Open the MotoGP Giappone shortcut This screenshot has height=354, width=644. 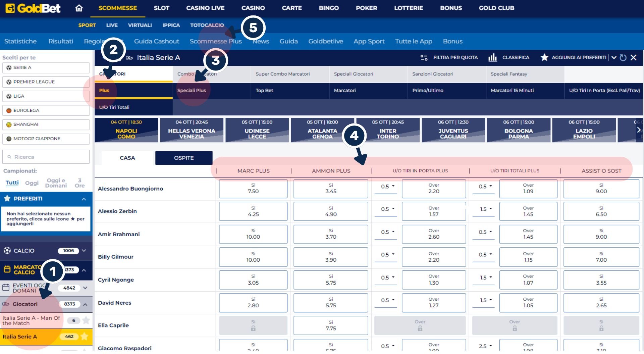[x=9, y=139]
